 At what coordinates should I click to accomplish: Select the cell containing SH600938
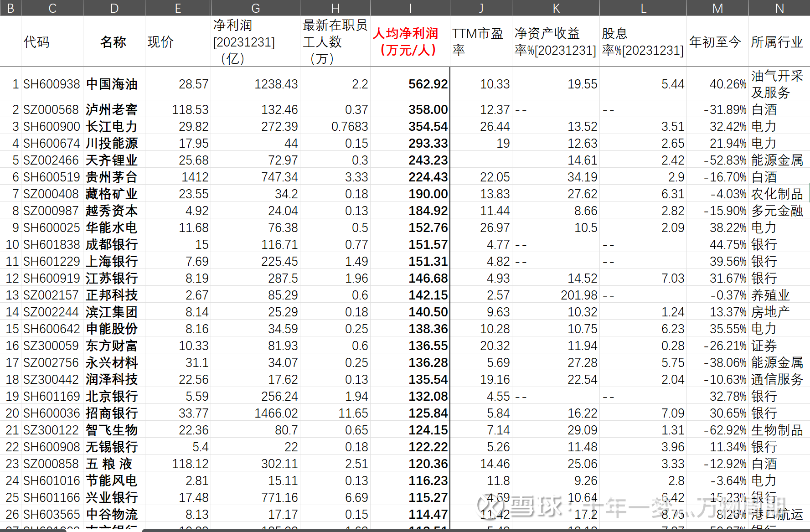click(x=52, y=84)
